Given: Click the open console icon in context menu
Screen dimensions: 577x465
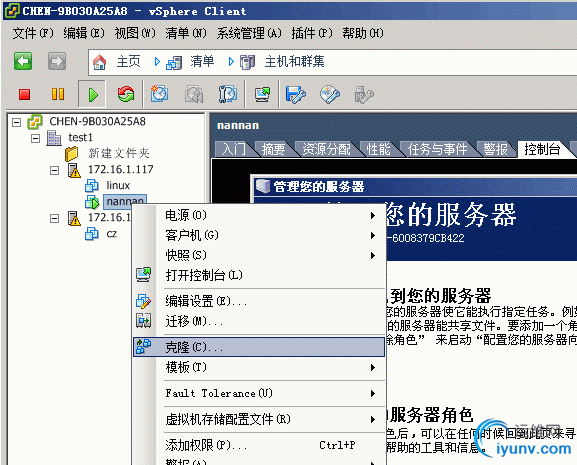Looking at the screenshot, I should [x=144, y=274].
